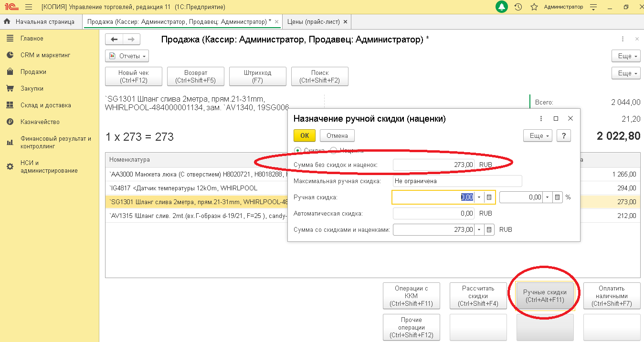This screenshot has height=342, width=644.
Task: Click the back navigation arrow
Action: coord(114,40)
